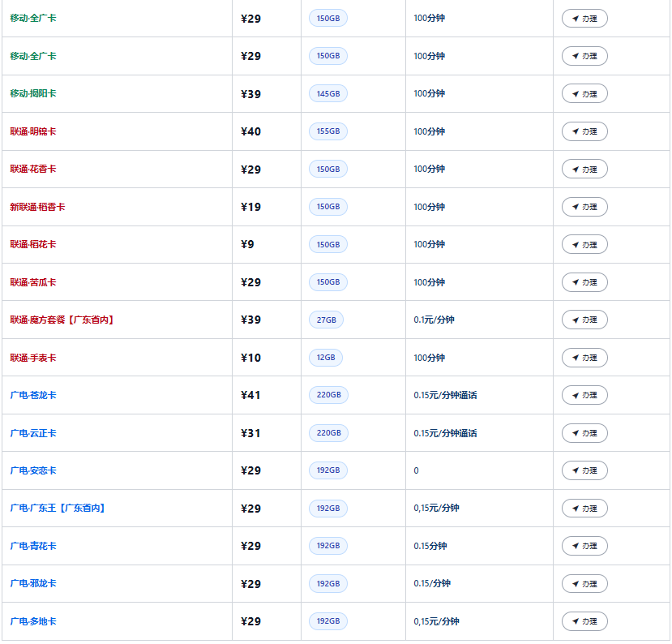Open the 广电·云正卡 link
Image resolution: width=672 pixels, height=644 pixels.
point(33,433)
